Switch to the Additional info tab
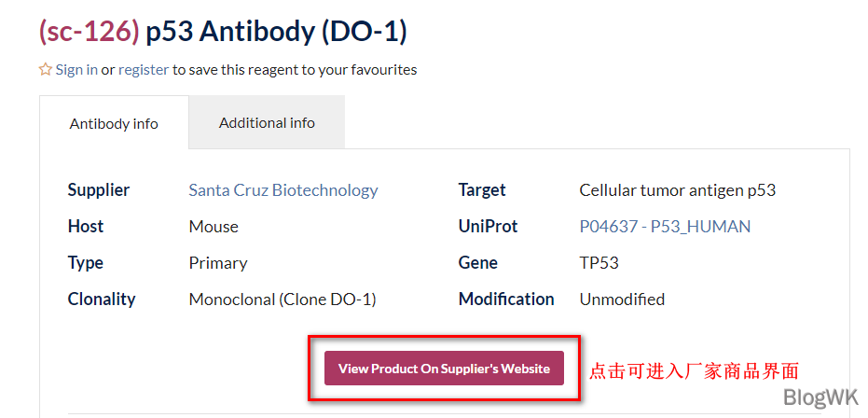 [x=267, y=122]
